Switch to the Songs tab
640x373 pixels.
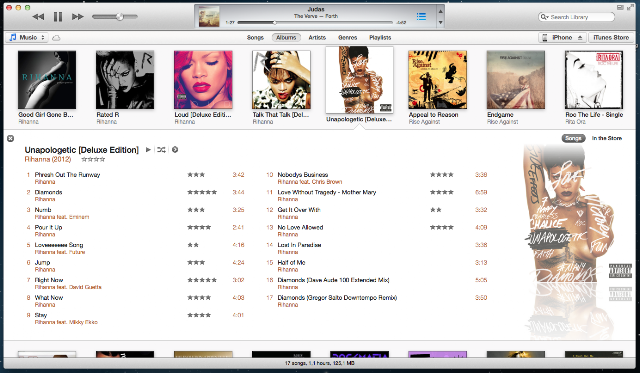click(255, 38)
